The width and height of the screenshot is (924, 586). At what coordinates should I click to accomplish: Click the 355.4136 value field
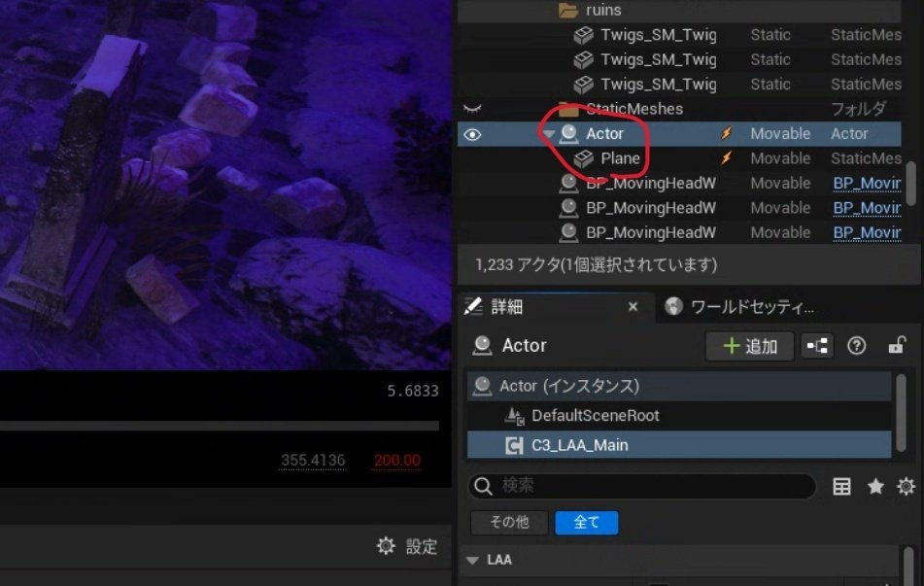(313, 461)
